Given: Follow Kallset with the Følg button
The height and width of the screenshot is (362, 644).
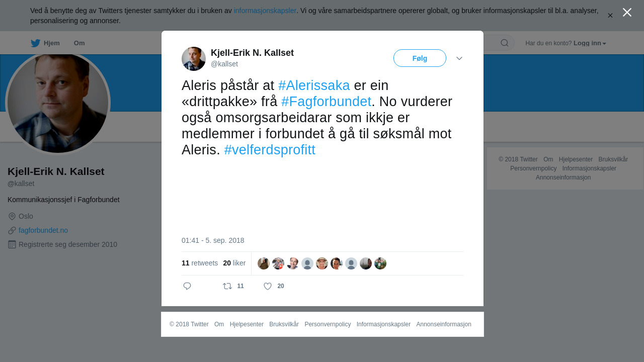Looking at the screenshot, I should pos(420,58).
